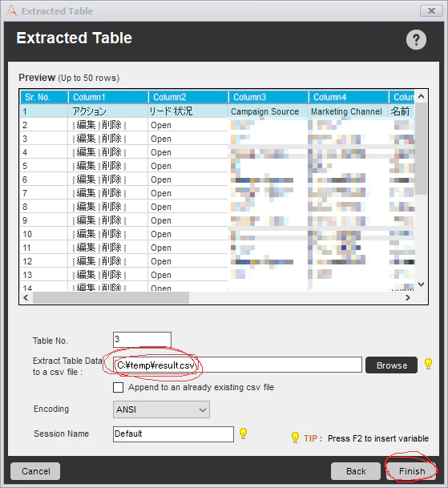
Task: Click the Column2 header
Action: pos(188,97)
